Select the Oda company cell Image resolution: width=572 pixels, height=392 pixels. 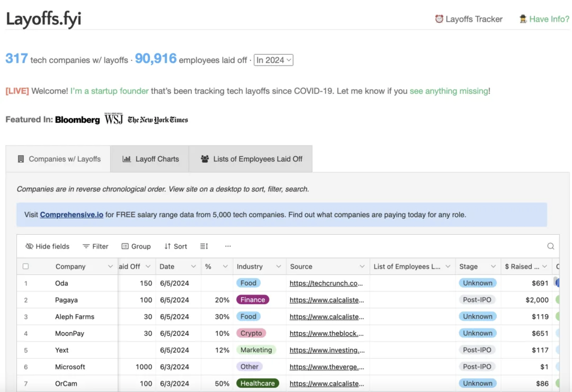(68, 283)
